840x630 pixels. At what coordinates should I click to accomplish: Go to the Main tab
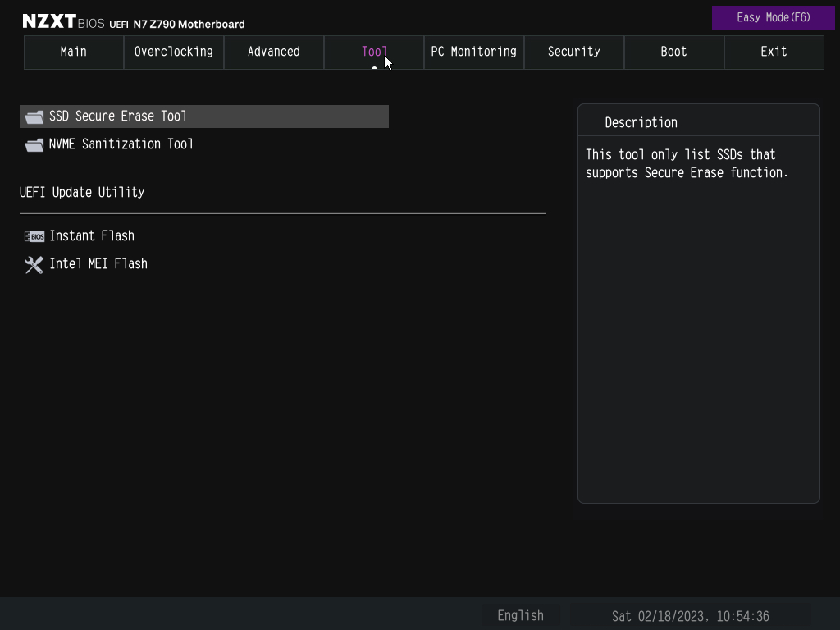[73, 52]
